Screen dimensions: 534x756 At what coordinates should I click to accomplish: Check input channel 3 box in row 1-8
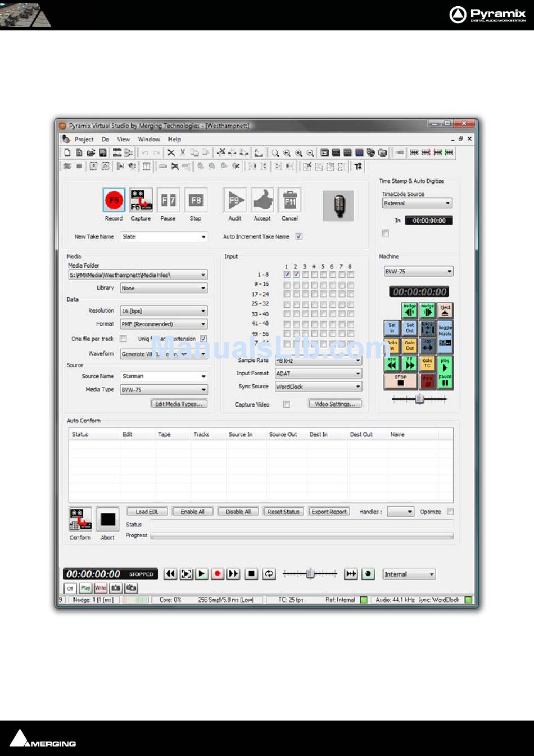[305, 274]
